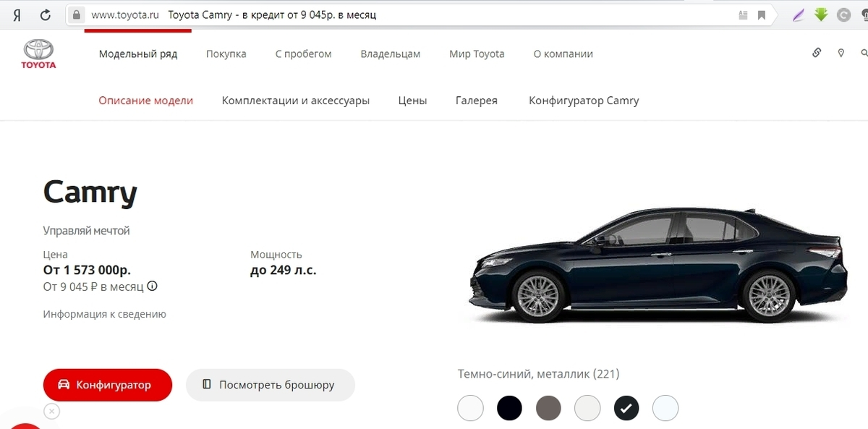Open dealer locator map pin icon
This screenshot has height=429, width=868.
[841, 53]
